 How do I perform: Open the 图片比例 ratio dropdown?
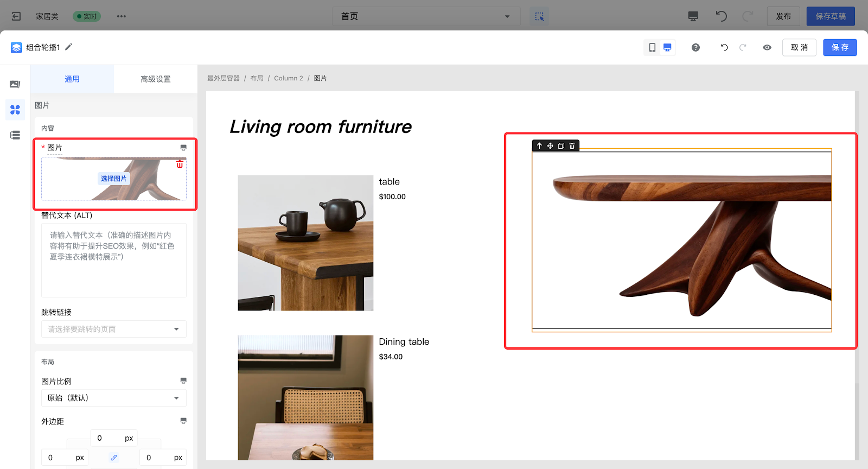(114, 398)
